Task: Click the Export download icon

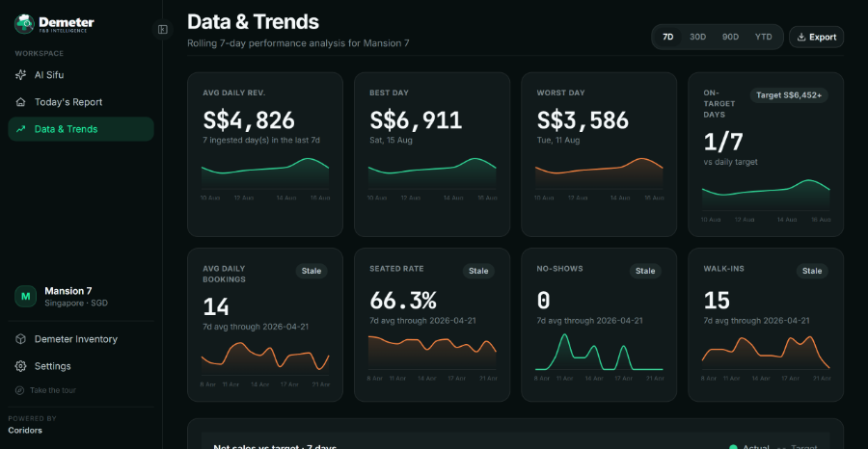Action: [x=801, y=37]
